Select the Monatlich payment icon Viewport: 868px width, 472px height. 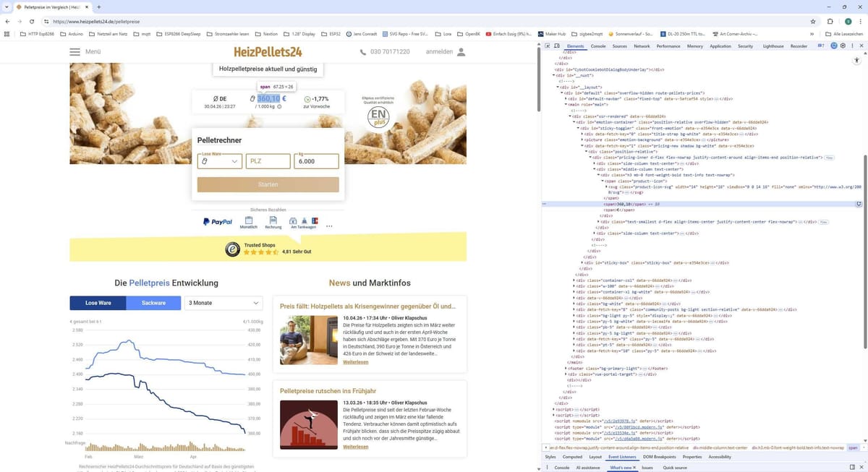(x=248, y=223)
